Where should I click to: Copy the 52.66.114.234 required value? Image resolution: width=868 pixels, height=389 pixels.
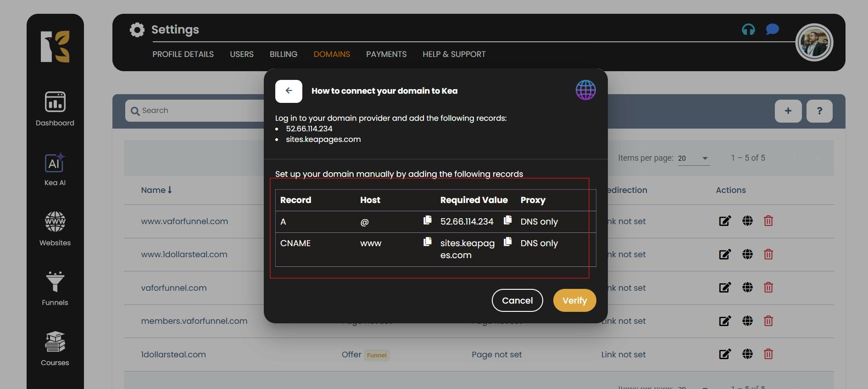coord(507,220)
